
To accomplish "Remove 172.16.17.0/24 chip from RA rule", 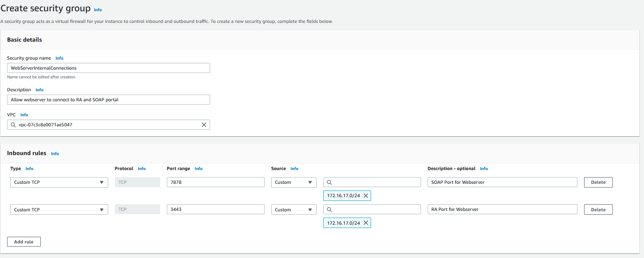I will tap(366, 223).
